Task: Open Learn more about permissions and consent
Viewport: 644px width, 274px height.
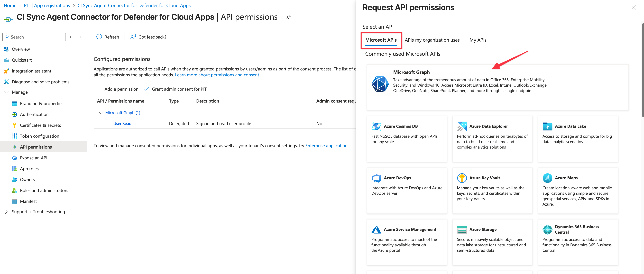Action: [x=217, y=75]
